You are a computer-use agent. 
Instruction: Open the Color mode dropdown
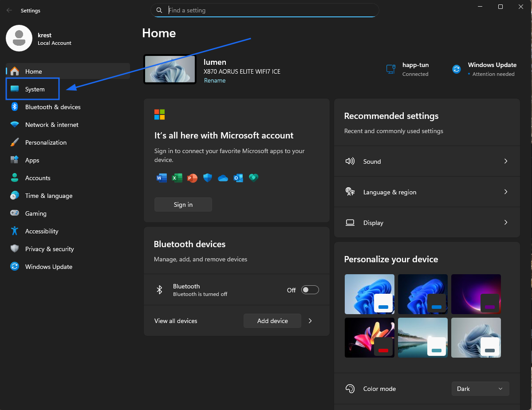click(x=480, y=389)
